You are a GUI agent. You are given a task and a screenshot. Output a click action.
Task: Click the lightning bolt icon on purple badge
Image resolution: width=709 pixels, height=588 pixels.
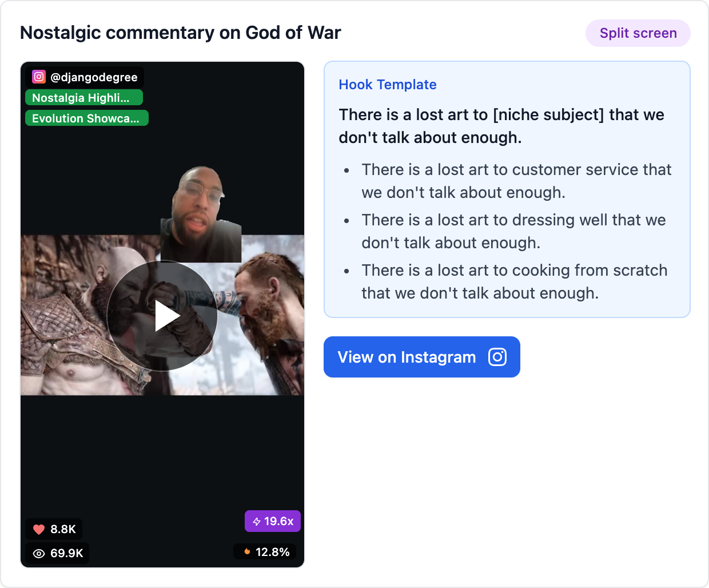(x=257, y=521)
